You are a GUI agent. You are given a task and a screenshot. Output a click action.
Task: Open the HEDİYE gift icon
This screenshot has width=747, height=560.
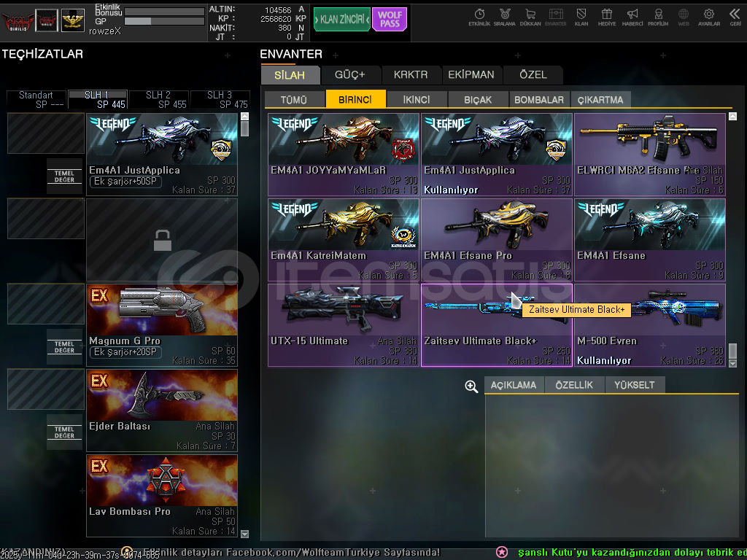coord(606,17)
